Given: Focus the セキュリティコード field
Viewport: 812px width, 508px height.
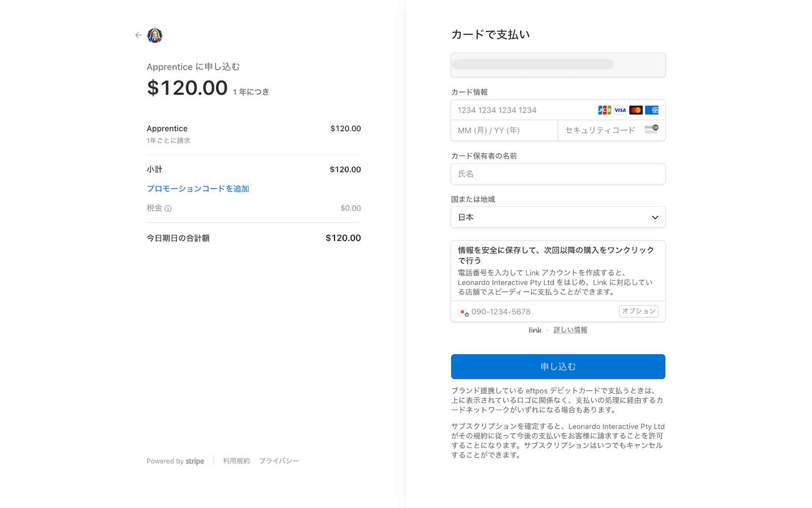Looking at the screenshot, I should [612, 131].
